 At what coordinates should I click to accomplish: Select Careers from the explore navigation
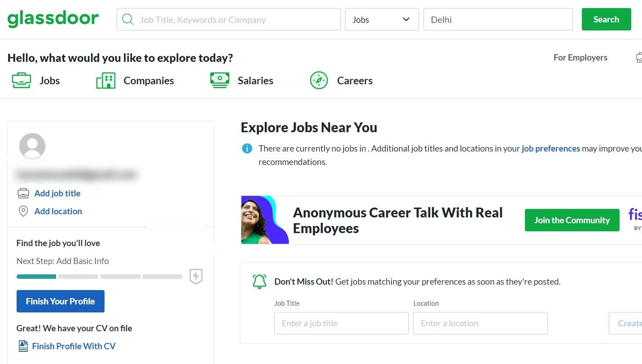354,80
